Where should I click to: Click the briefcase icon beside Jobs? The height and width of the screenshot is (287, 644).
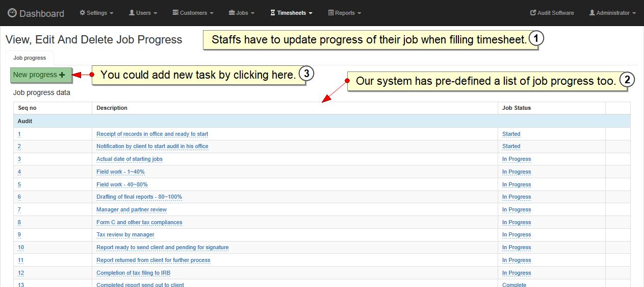point(231,13)
